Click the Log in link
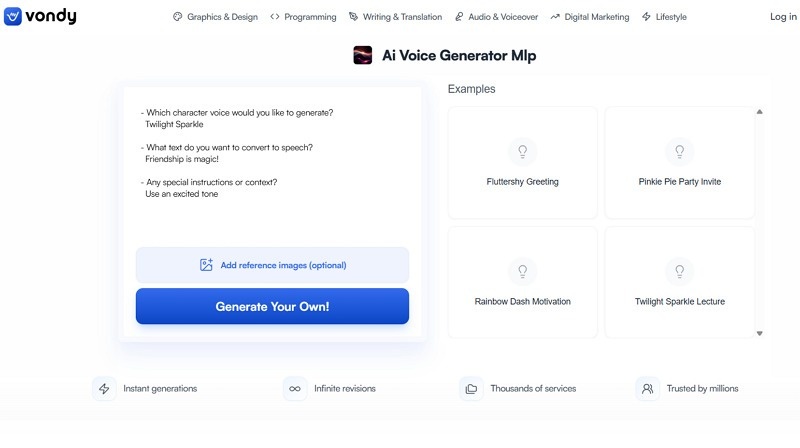Screen dimensions: 800x448 (x=783, y=17)
